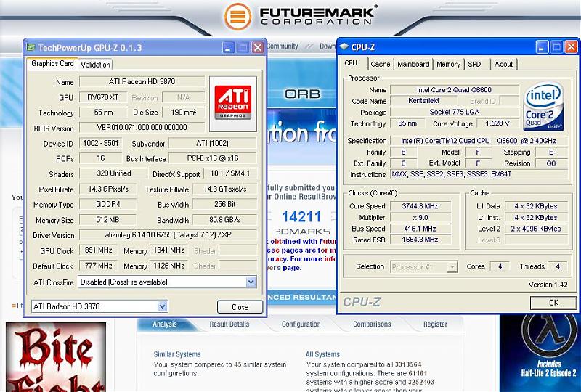The width and height of the screenshot is (581, 392).
Task: Click the Driver Version value field
Action: pos(168,235)
